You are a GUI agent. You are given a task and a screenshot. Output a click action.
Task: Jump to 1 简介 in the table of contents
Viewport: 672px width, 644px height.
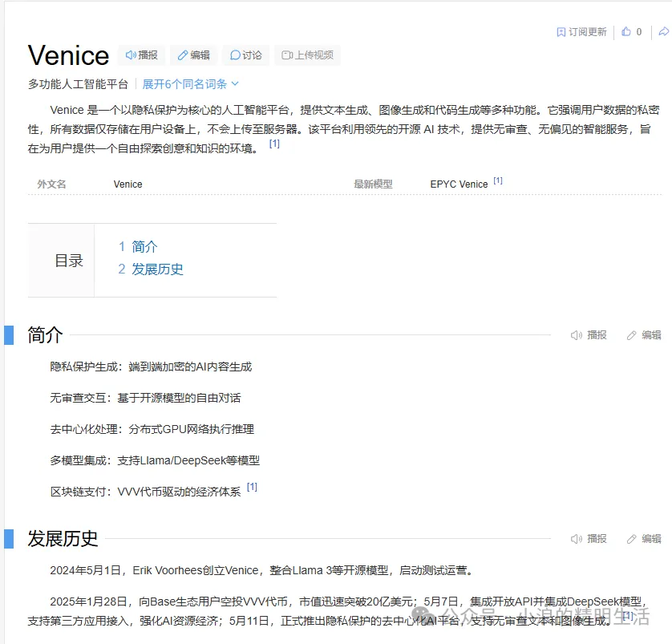138,246
